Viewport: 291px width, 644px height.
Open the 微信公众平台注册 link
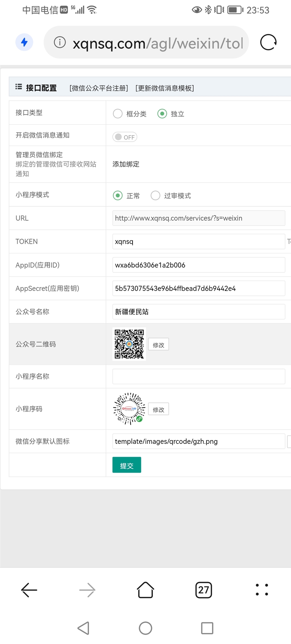click(x=99, y=88)
